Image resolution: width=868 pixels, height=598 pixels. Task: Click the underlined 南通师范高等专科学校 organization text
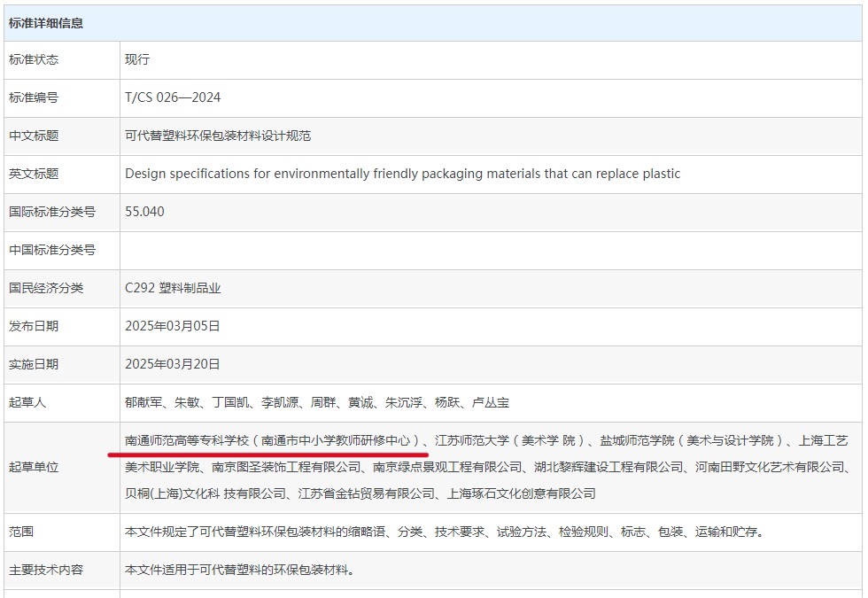[187, 440]
